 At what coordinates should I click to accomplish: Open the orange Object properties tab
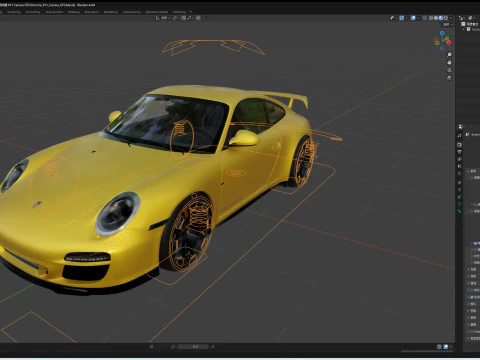pyautogui.click(x=460, y=183)
